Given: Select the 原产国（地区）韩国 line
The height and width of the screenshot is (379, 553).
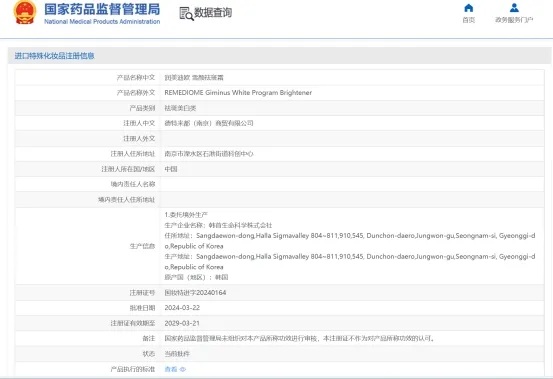Looking at the screenshot, I should [x=196, y=277].
